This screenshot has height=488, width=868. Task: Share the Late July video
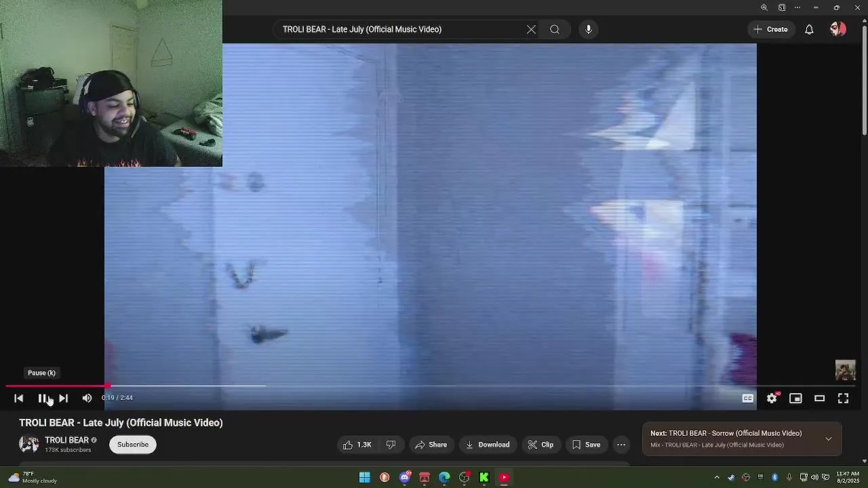tap(431, 445)
